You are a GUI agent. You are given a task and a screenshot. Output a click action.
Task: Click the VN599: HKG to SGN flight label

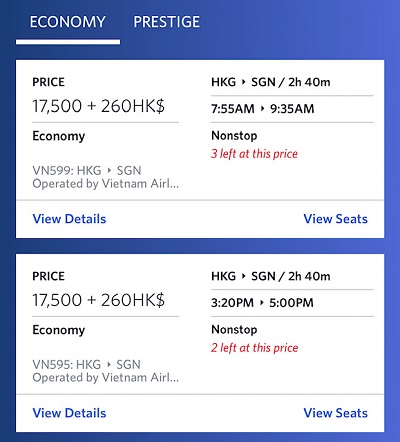tap(87, 171)
